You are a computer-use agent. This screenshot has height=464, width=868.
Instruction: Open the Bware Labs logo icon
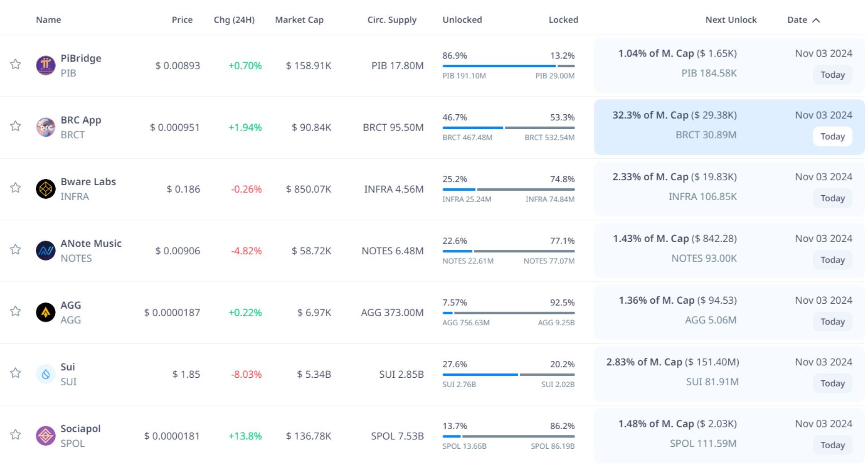(x=46, y=189)
